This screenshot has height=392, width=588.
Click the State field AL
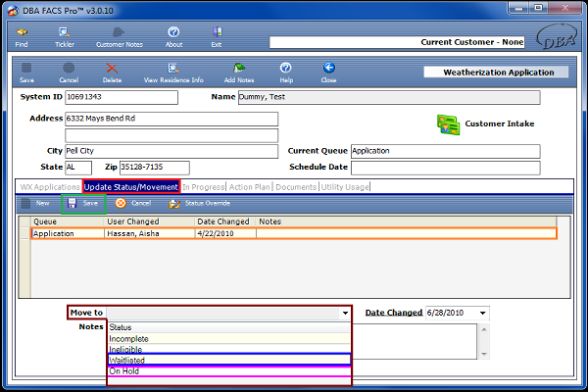[x=78, y=168]
